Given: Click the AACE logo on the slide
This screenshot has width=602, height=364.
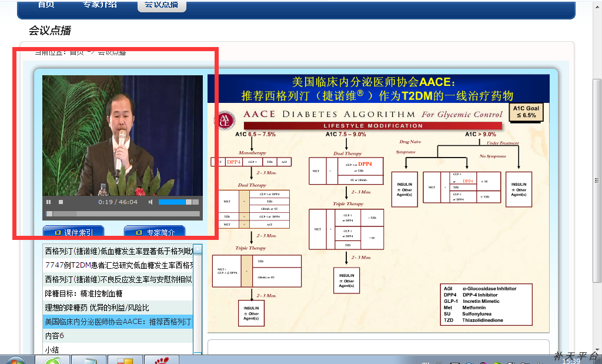Looking at the screenshot, I should tap(225, 120).
